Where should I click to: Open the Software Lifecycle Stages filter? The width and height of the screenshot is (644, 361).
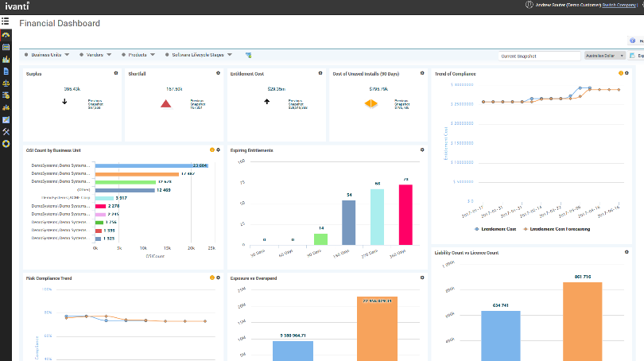(199, 55)
